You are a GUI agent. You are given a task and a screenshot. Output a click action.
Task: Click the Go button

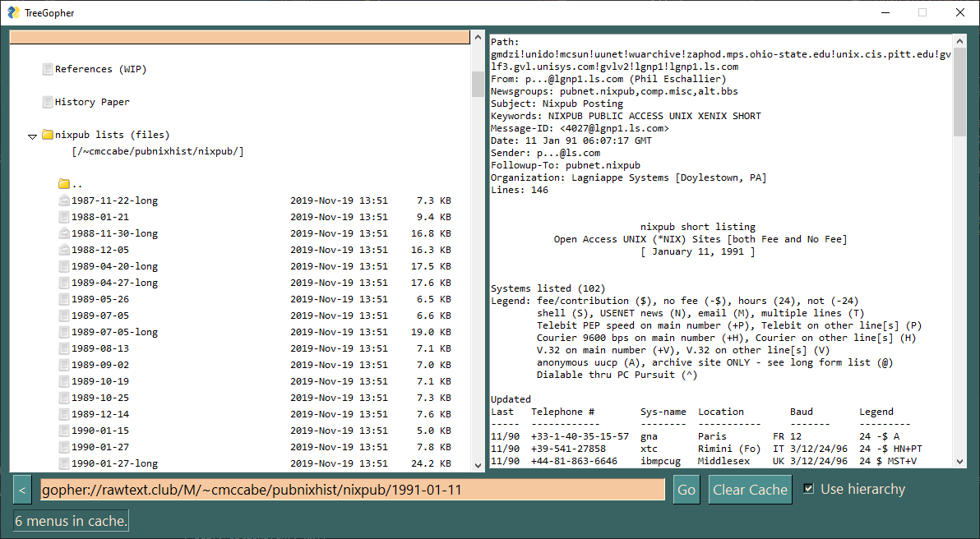[x=686, y=490]
